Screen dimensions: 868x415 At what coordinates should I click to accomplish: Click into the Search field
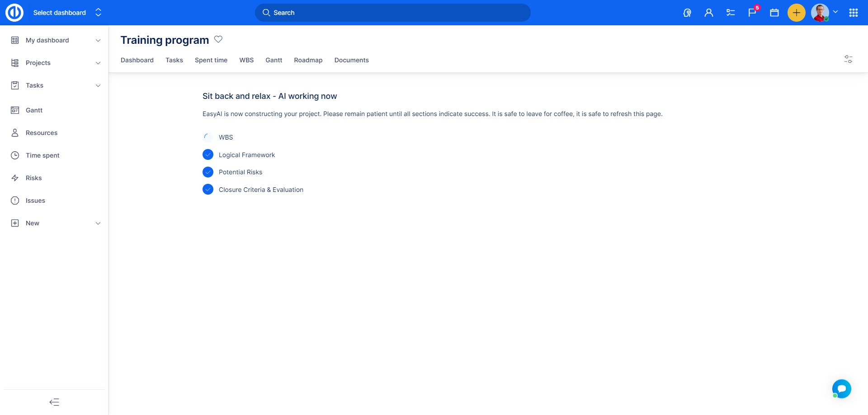click(392, 13)
